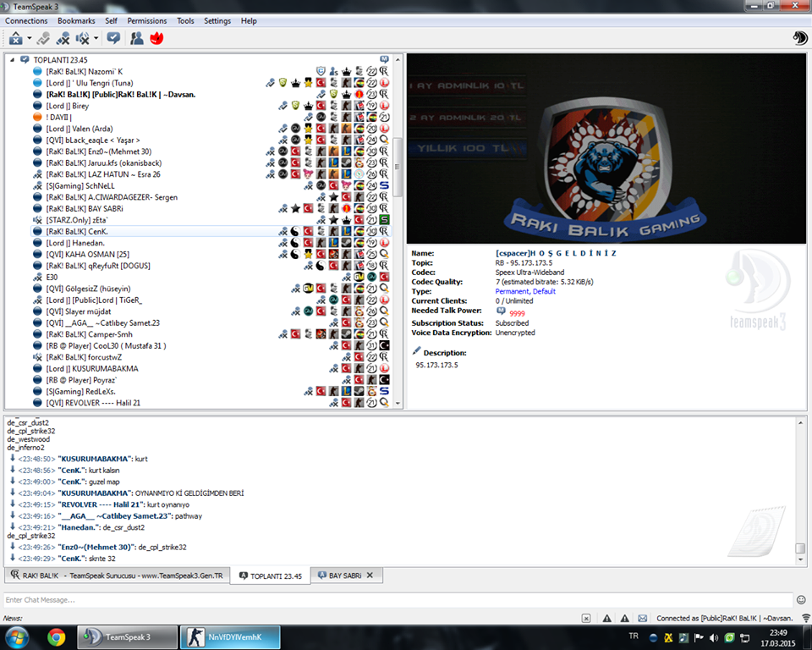Click the boxed X icon in status bar
Viewport: 812px width, 650px height.
point(585,619)
